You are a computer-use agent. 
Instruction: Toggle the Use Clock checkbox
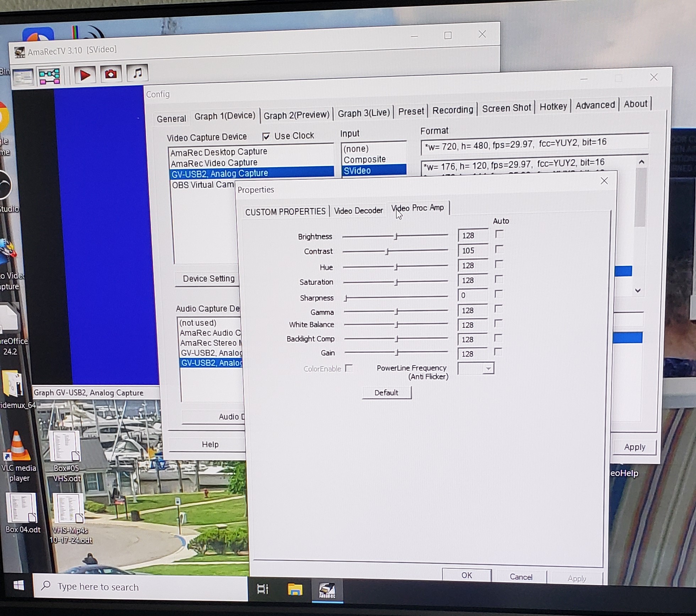tap(266, 136)
